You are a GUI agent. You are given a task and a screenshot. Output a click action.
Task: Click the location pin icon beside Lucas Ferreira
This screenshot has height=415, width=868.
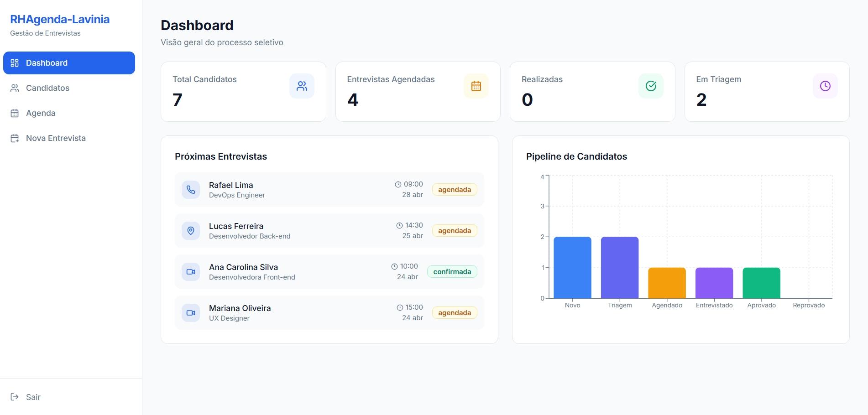coord(191,231)
